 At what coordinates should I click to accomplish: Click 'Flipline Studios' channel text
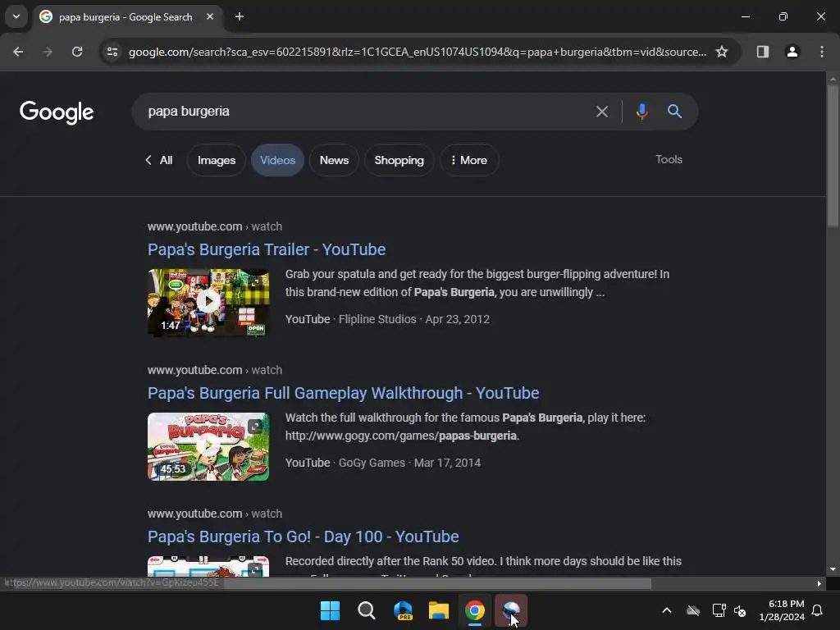377,319
